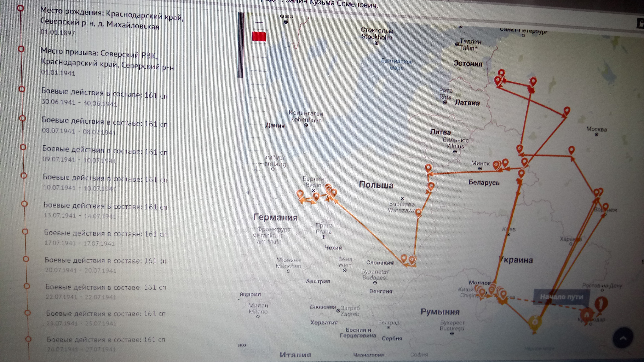Zoom out the map with minus button
Image resolution: width=644 pixels, height=362 pixels.
[259, 23]
